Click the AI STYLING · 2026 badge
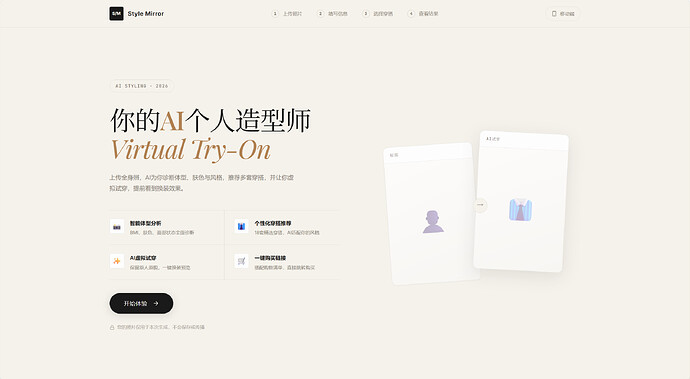Screen dimensions: 690x379 142,86
